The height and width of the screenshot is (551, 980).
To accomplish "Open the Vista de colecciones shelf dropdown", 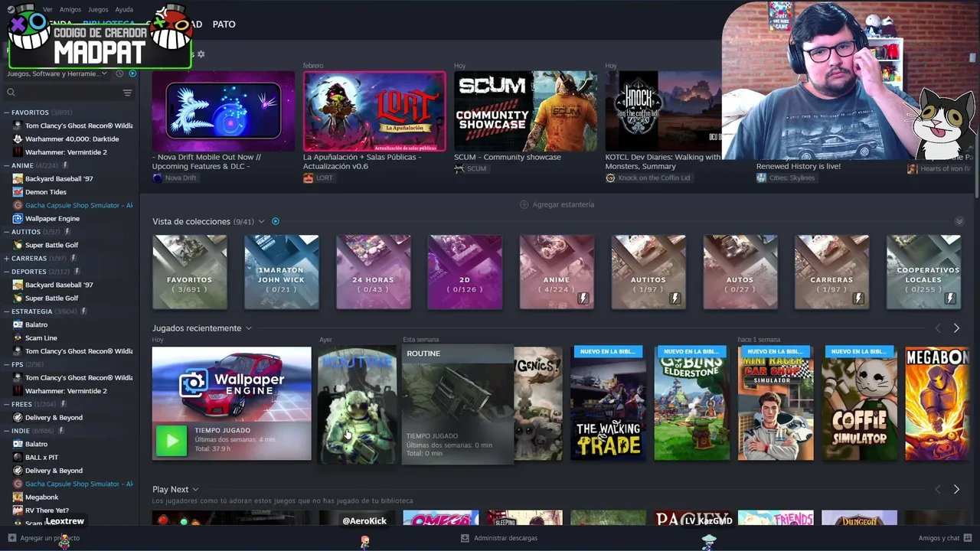I will 261,222.
